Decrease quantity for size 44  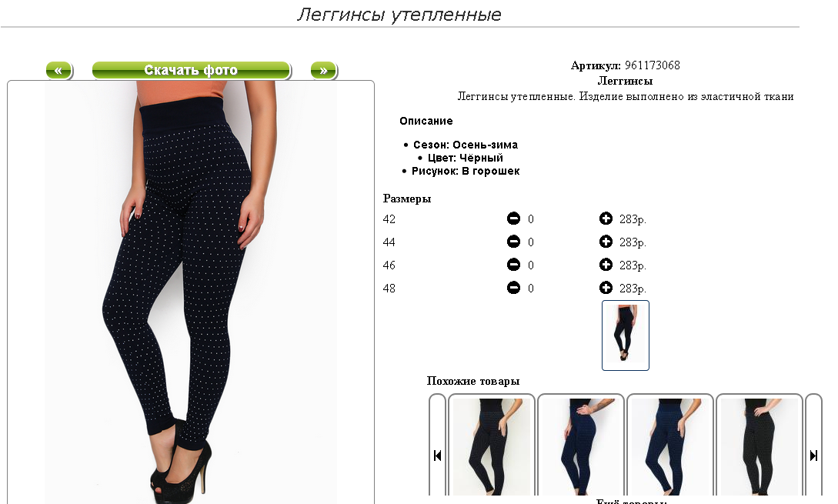tap(513, 242)
